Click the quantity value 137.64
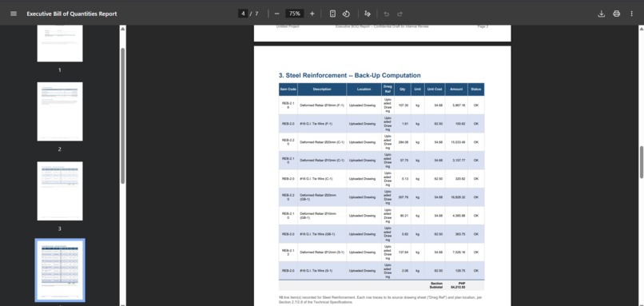644x306 pixels. tap(403, 252)
